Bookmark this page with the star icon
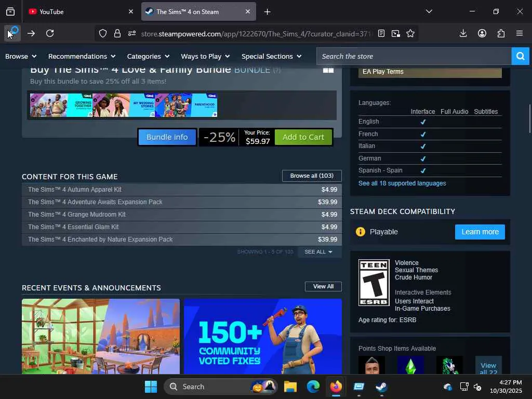Viewport: 532px width, 399px height. pyautogui.click(x=410, y=33)
